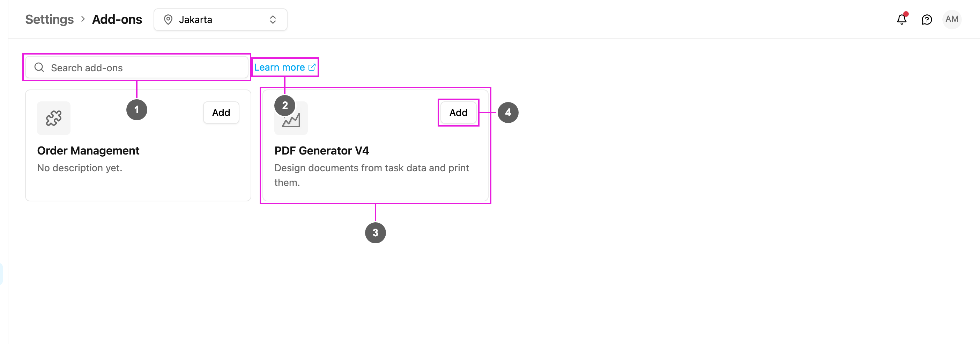Image resolution: width=980 pixels, height=344 pixels.
Task: Select the Add-ons breadcrumb item
Action: click(x=117, y=20)
